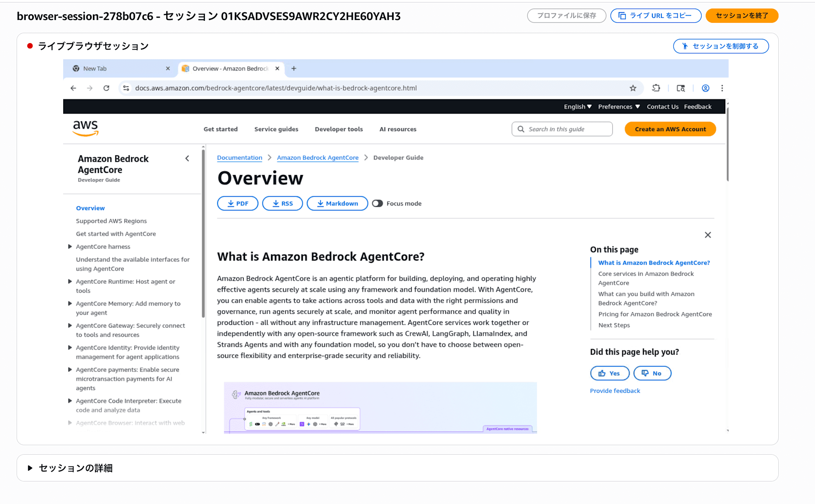Open the browser profile icon
This screenshot has height=504, width=815.
tap(705, 88)
